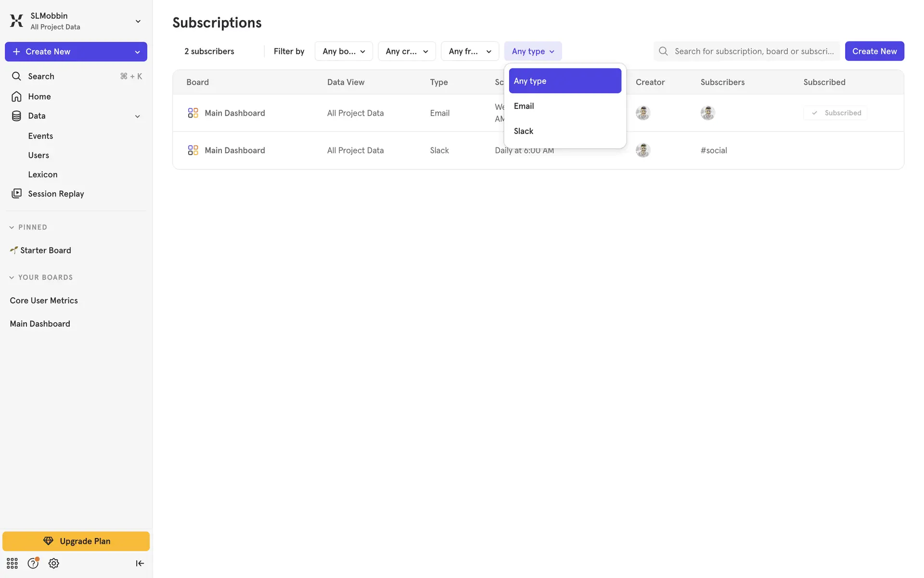Open Core User Metrics board

(x=44, y=301)
